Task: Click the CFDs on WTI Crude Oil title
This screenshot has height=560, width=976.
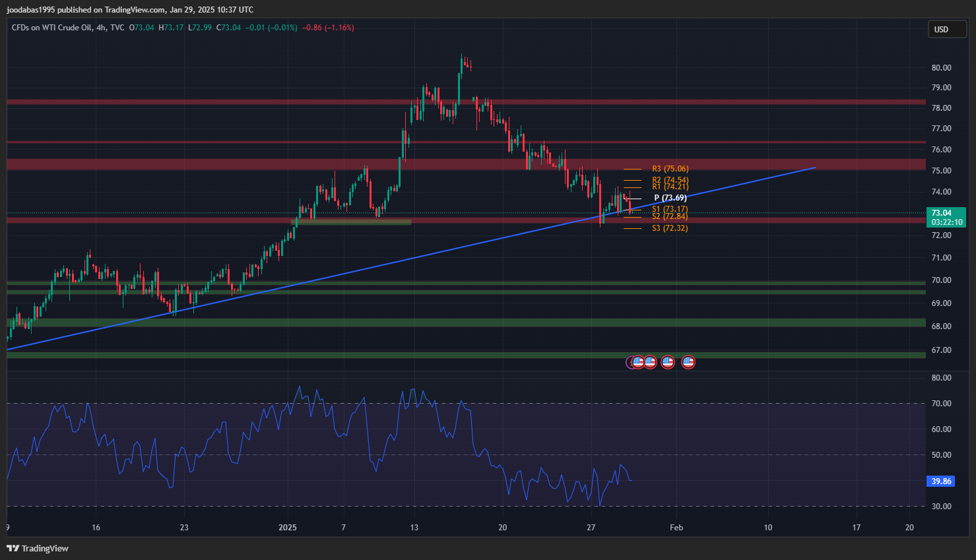Action: [52, 28]
